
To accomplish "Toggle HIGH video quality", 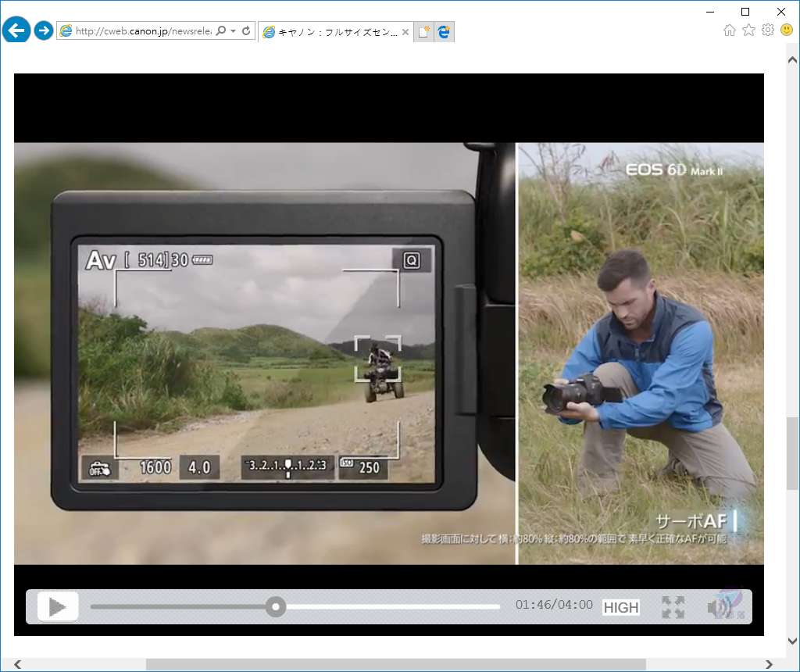I will coord(621,607).
